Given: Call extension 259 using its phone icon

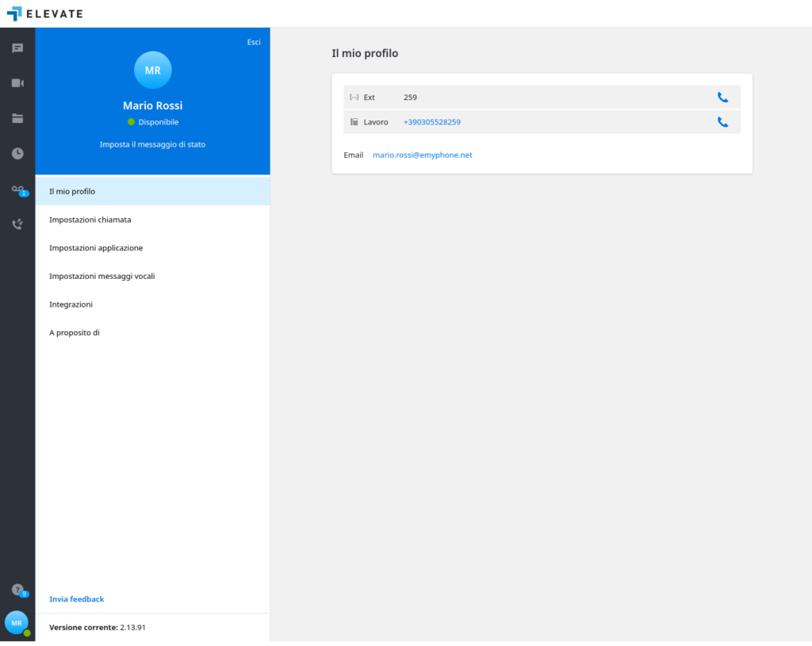Looking at the screenshot, I should [x=722, y=97].
